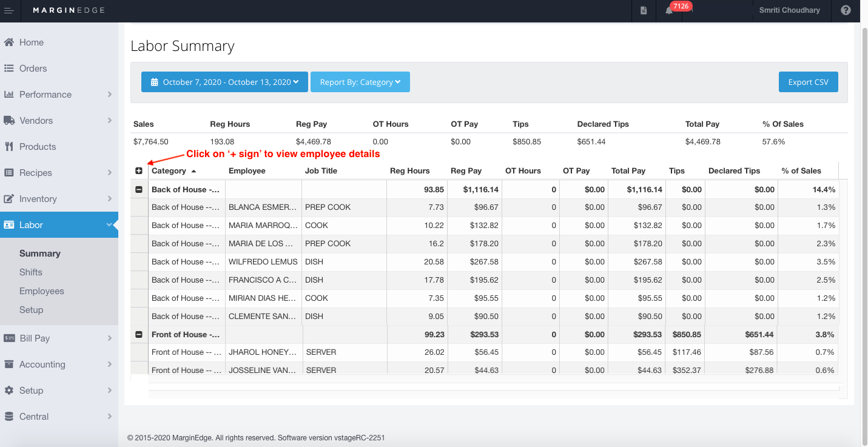Collapse the Back of House group
868x447 pixels.
pyautogui.click(x=139, y=190)
